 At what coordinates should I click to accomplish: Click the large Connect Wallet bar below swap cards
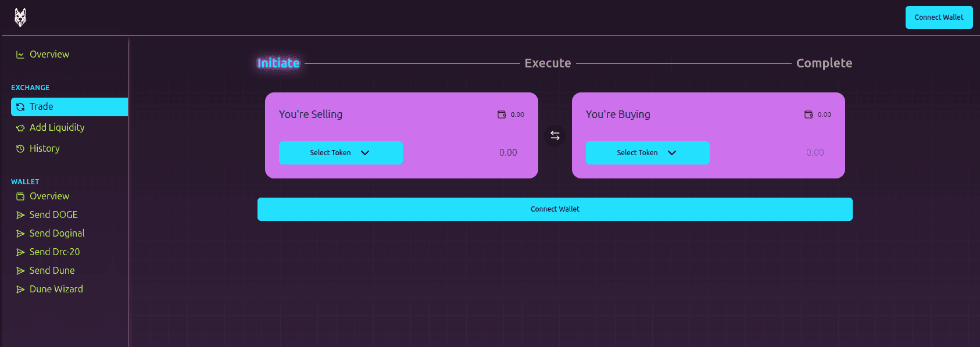coord(555,209)
